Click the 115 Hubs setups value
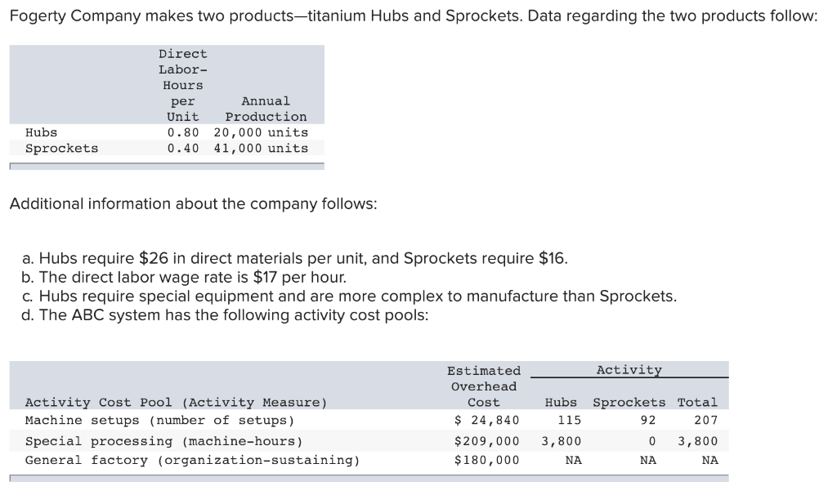Screen dimensions: 837x504 [x=569, y=420]
